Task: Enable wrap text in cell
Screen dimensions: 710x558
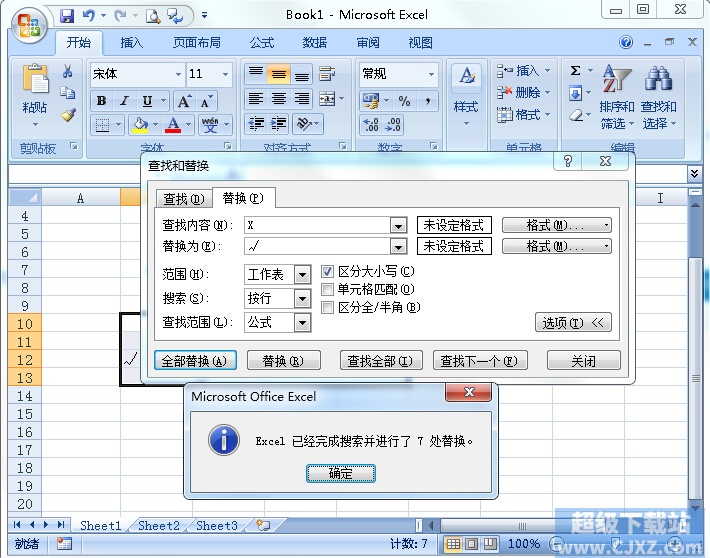Action: pos(327,73)
